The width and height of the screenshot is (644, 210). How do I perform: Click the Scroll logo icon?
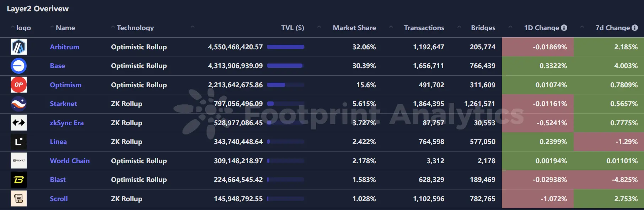(18, 199)
